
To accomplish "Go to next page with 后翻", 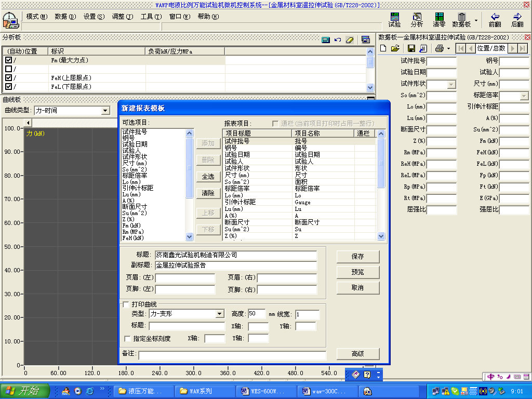I will coord(517,20).
